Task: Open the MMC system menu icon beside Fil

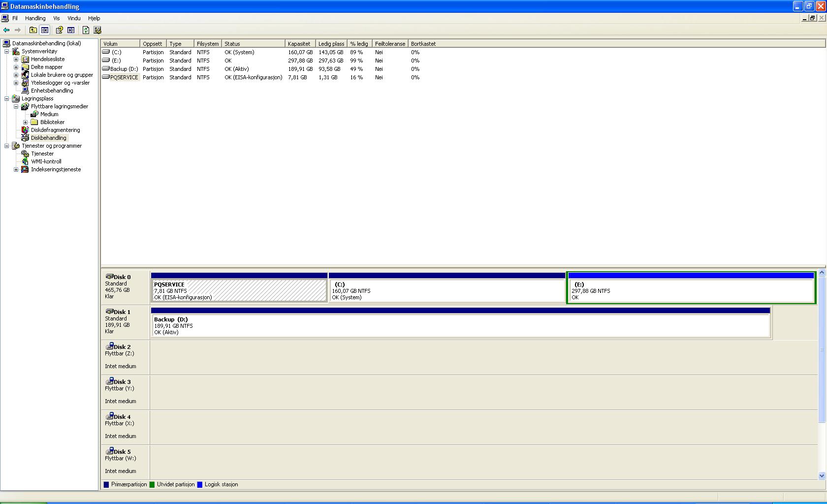Action: (x=5, y=18)
